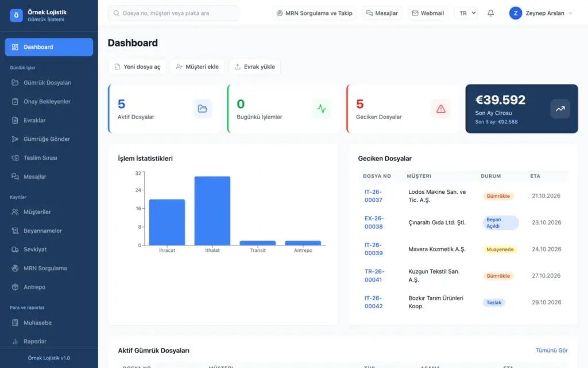Open file EX-26-00038 link
Image resolution: width=588 pixels, height=368 pixels.
(x=374, y=223)
